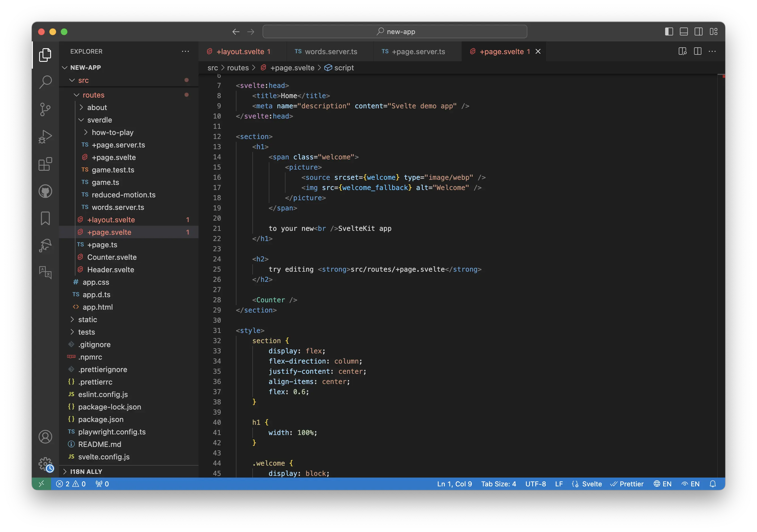
Task: Click the ports forwarded indicator showing 0
Action: (102, 484)
